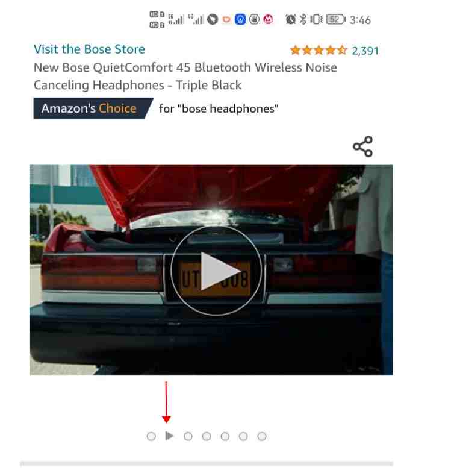Select the first carousel dot
This screenshot has height=476, width=454.
[151, 436]
